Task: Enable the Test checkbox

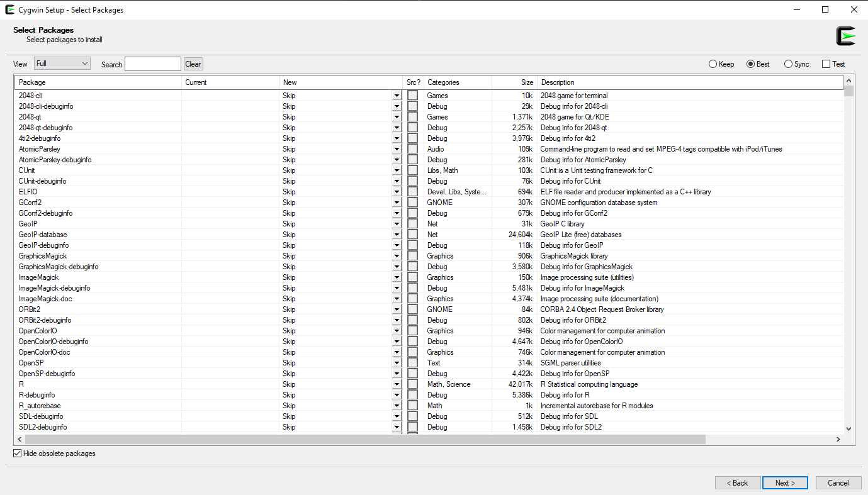Action: point(833,64)
